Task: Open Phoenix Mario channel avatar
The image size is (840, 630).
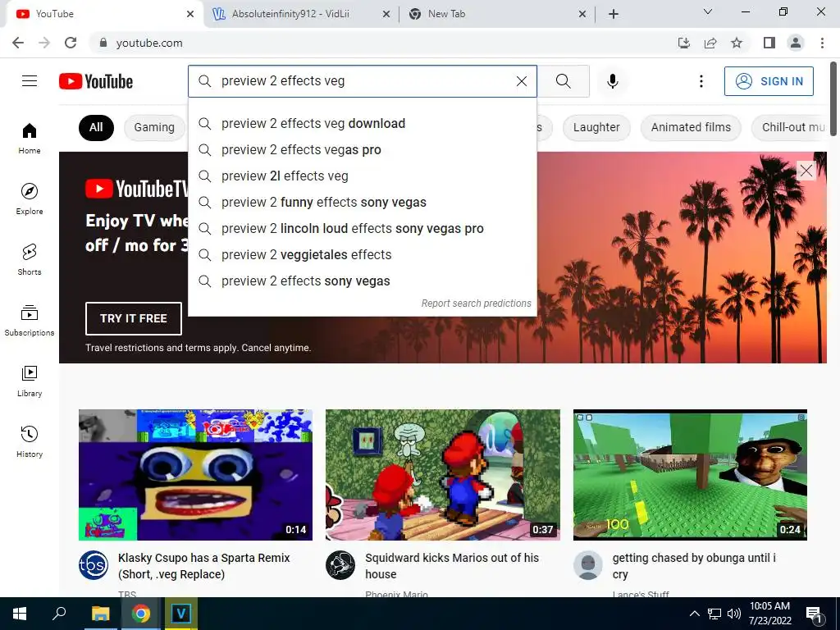Action: 340,565
